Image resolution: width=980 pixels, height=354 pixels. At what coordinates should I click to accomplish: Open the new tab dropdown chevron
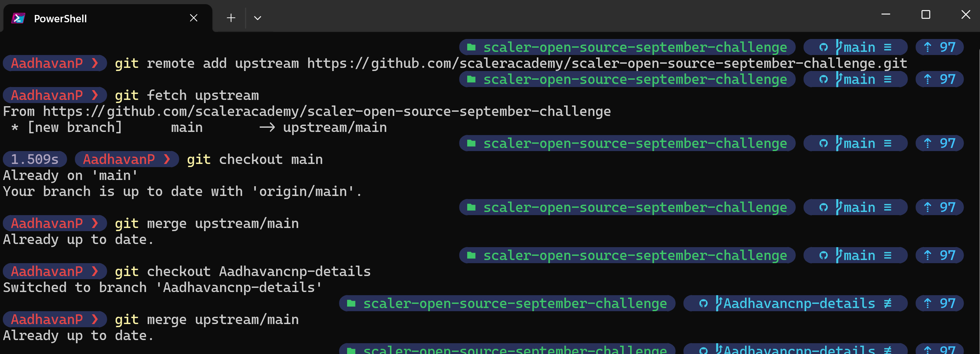[x=258, y=17]
